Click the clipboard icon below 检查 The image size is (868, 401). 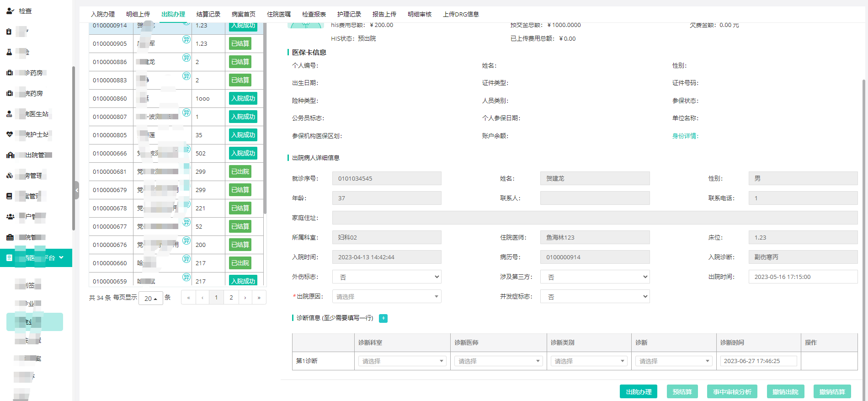[x=9, y=32]
